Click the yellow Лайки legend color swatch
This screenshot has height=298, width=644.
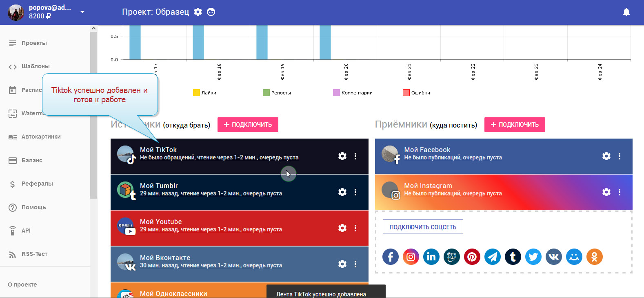pyautogui.click(x=196, y=93)
